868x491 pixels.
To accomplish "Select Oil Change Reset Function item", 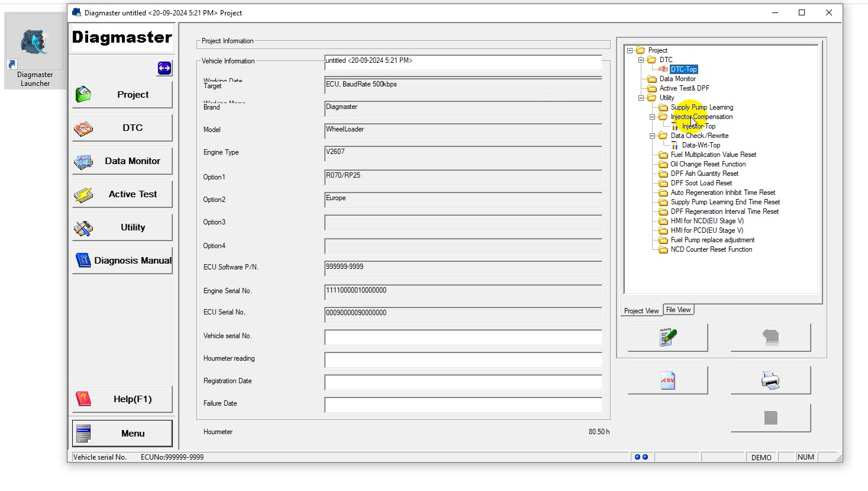I will click(x=708, y=164).
